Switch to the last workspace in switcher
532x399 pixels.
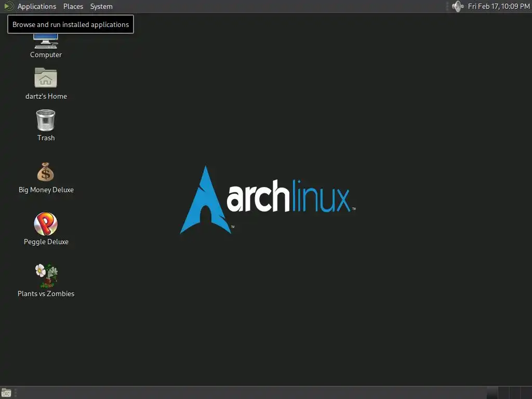(x=526, y=393)
